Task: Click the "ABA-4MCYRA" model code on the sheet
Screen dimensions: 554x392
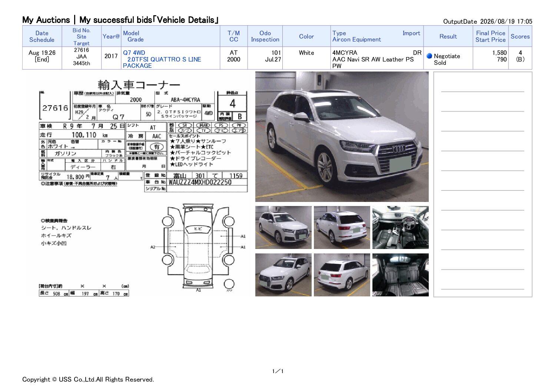Action: click(185, 100)
